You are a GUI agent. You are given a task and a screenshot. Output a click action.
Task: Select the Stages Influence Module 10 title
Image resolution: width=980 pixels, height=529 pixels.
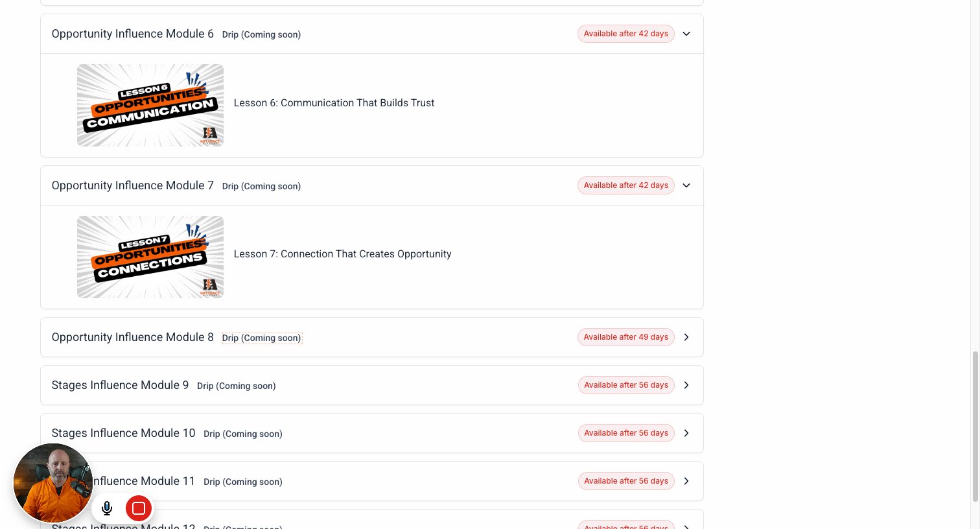123,433
